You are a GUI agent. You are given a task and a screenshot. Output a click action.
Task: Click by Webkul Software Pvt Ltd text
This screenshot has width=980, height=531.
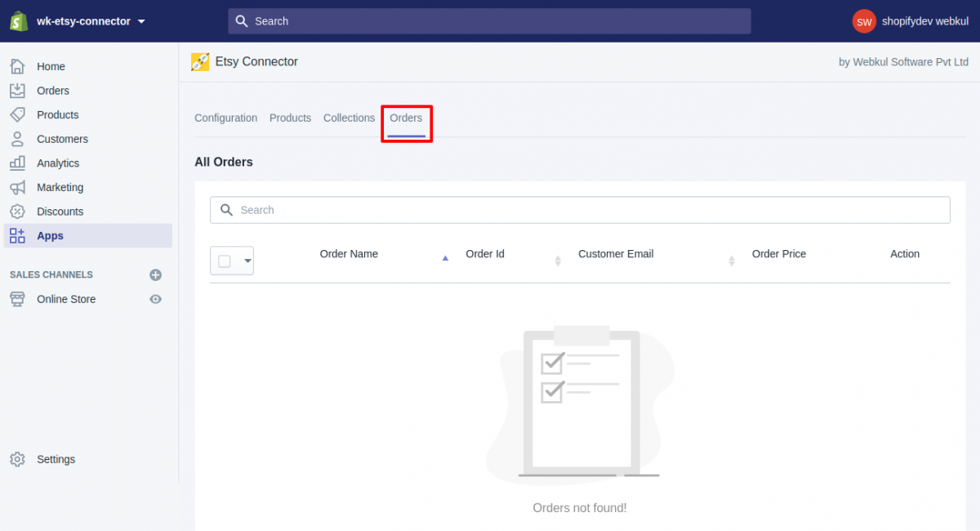click(x=903, y=62)
